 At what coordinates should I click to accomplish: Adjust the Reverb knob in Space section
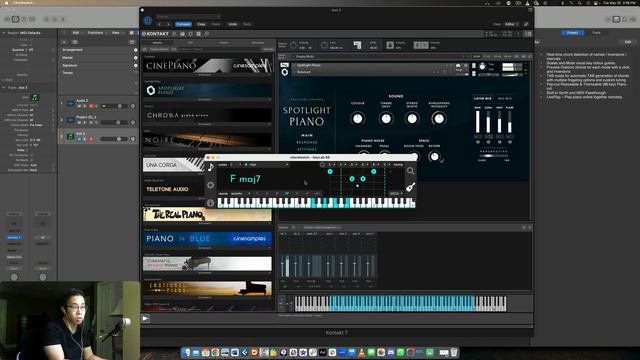tap(434, 156)
